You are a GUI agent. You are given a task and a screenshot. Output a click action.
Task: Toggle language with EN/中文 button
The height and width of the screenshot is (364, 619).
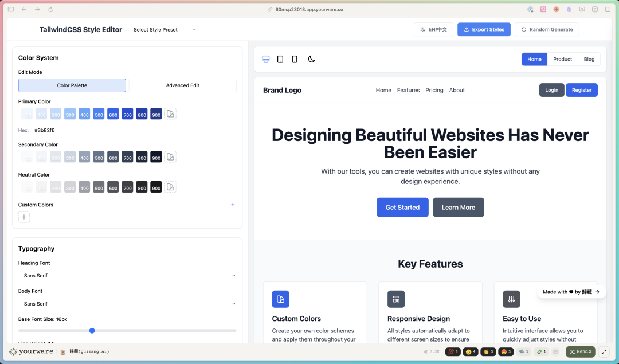point(433,30)
